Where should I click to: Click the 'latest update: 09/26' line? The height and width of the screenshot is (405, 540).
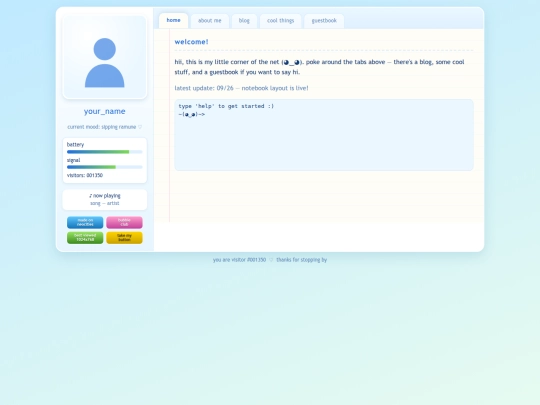pyautogui.click(x=241, y=88)
